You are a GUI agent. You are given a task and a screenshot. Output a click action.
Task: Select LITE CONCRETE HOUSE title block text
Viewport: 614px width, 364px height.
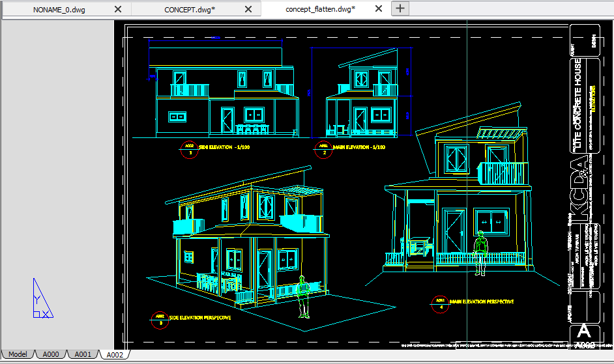[578, 104]
